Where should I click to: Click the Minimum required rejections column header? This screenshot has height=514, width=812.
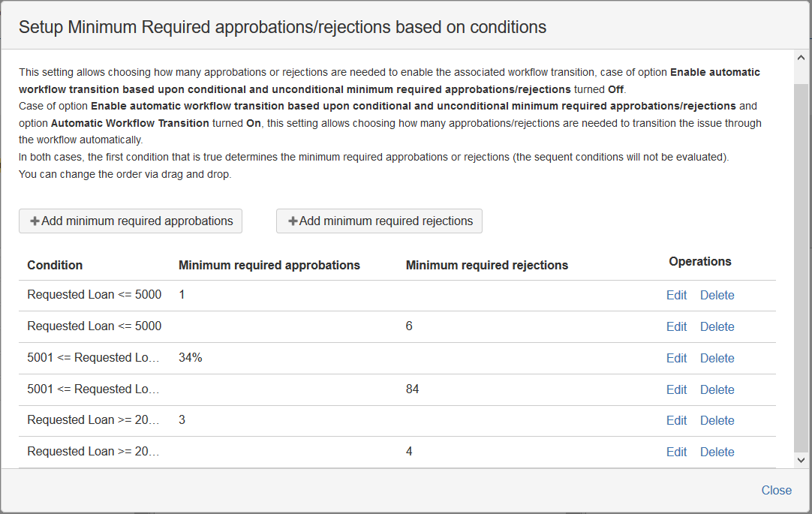(487, 266)
